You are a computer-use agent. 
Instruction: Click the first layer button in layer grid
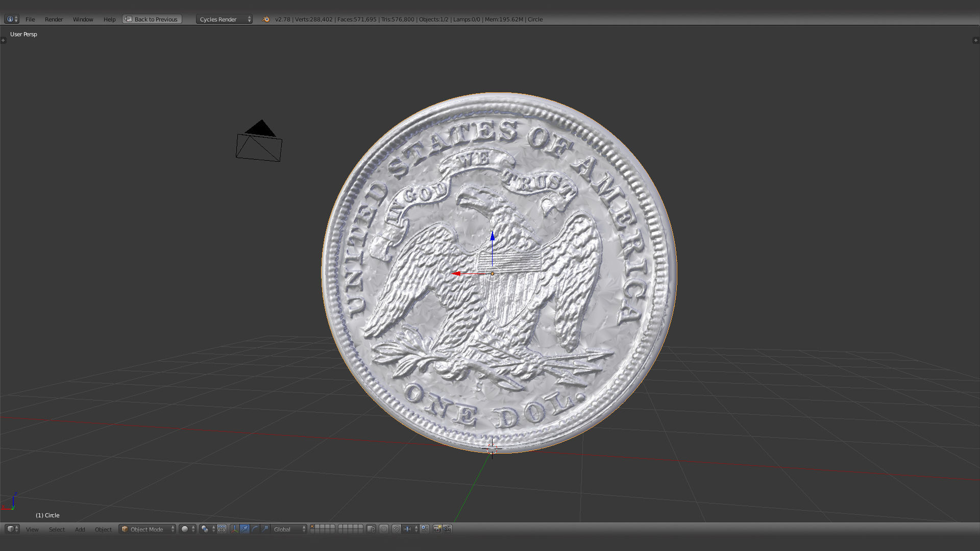312,527
